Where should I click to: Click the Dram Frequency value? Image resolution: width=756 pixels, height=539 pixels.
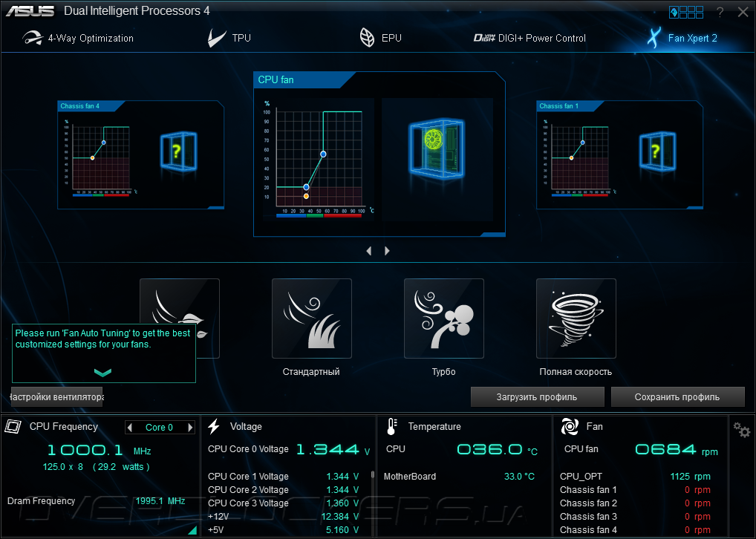tap(160, 501)
